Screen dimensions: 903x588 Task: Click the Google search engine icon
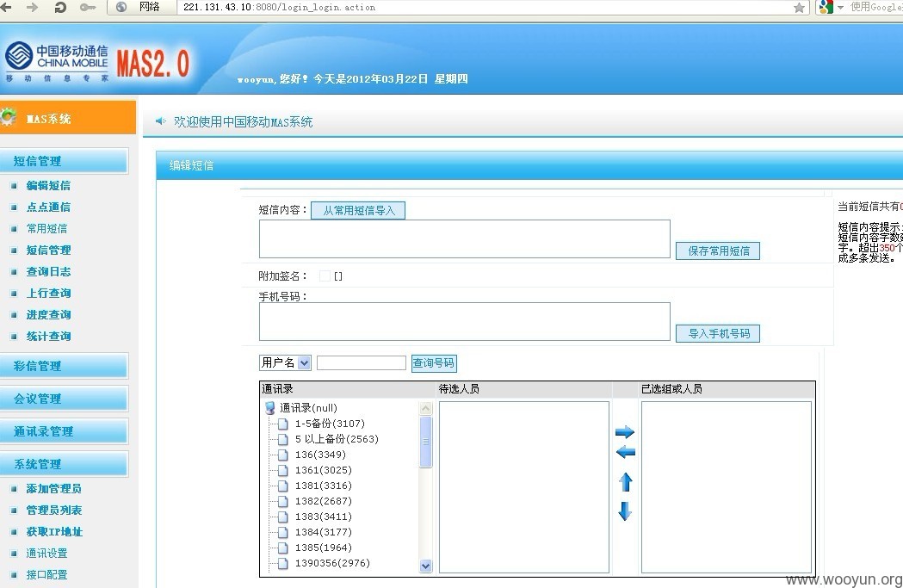click(826, 7)
